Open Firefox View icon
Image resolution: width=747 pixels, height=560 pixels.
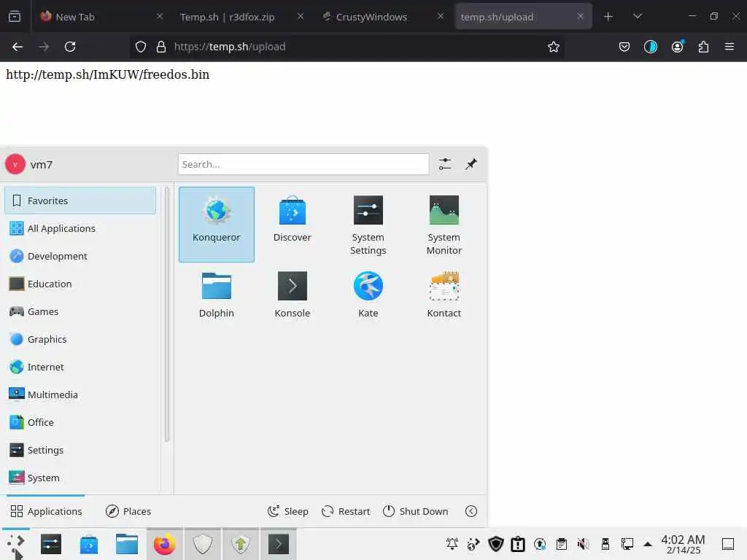click(x=15, y=17)
